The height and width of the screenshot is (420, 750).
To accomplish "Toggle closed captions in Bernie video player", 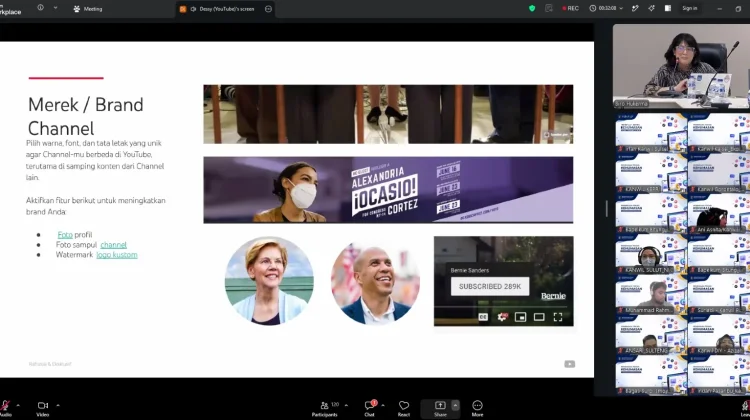I will (483, 317).
